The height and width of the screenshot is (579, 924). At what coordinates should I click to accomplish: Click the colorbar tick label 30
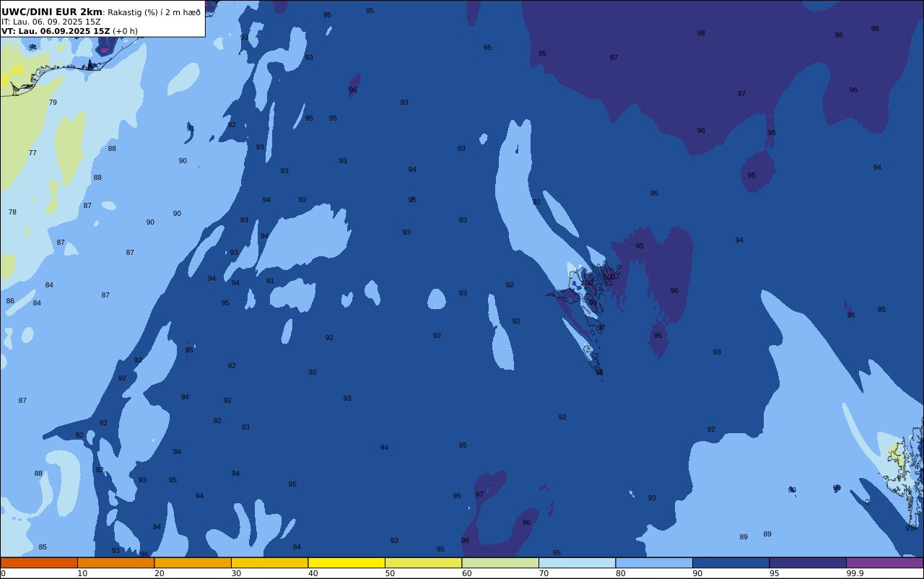tap(236, 573)
